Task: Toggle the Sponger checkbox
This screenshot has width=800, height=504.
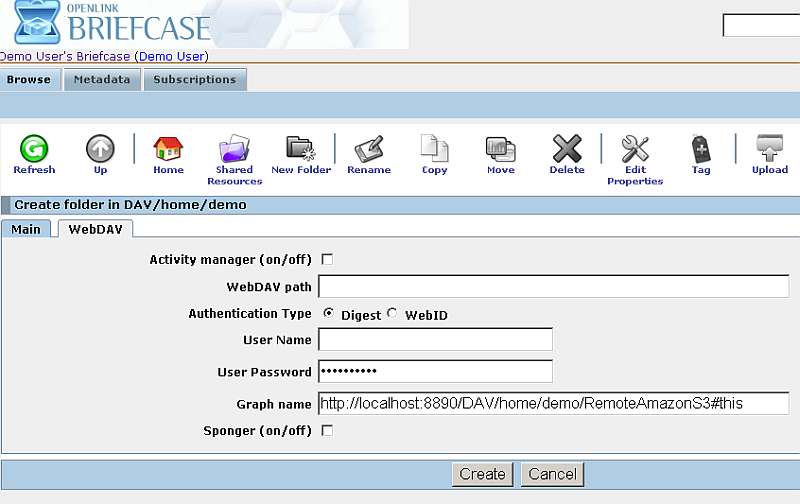Action: coord(326,430)
